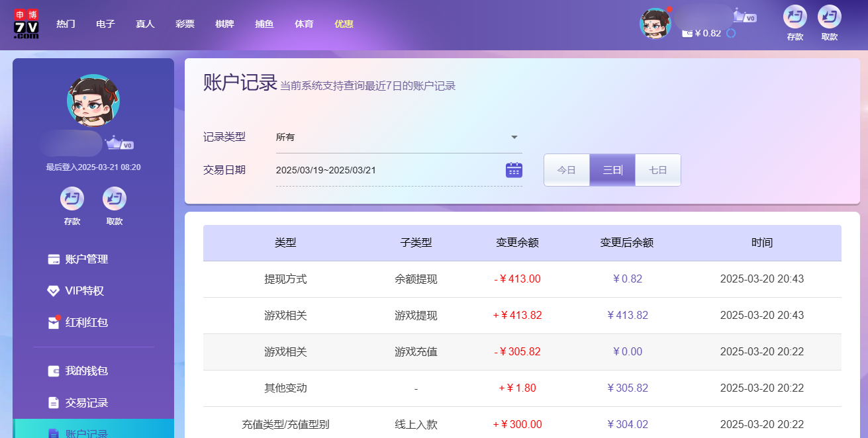Click the 取款 circle icon in the sidebar
This screenshot has height=438, width=868.
114,198
